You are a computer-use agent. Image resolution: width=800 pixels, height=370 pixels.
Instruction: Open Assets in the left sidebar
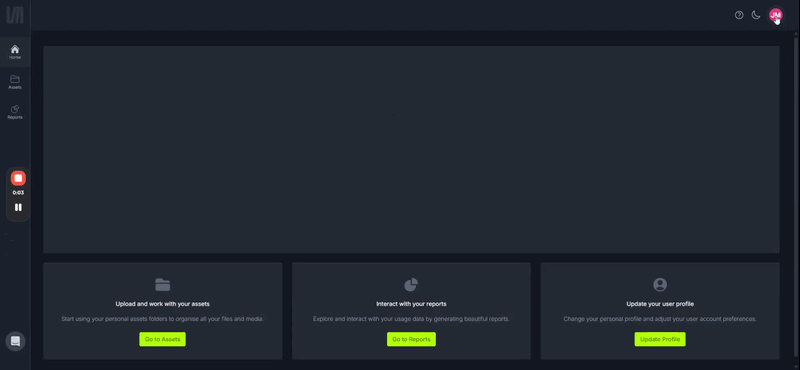15,82
